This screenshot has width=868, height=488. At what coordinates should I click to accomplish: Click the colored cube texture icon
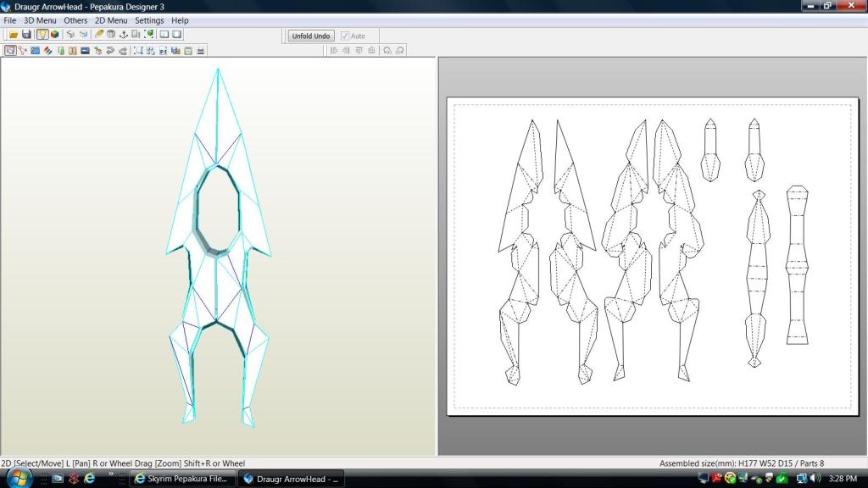pos(55,34)
